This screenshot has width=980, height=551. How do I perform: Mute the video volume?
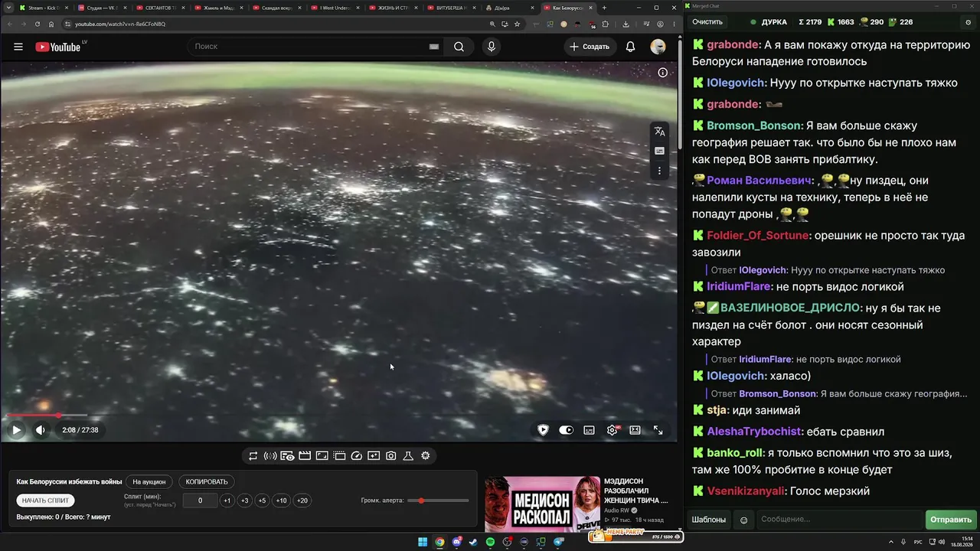pyautogui.click(x=41, y=430)
